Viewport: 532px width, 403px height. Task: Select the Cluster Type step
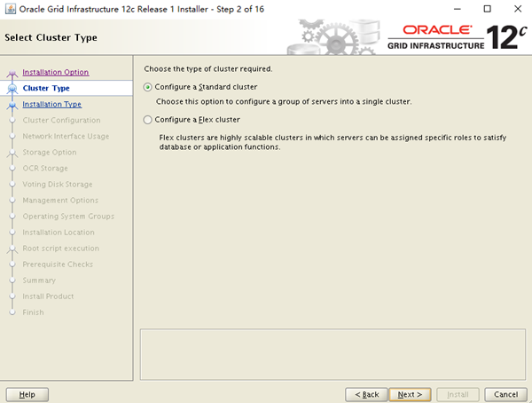(46, 88)
